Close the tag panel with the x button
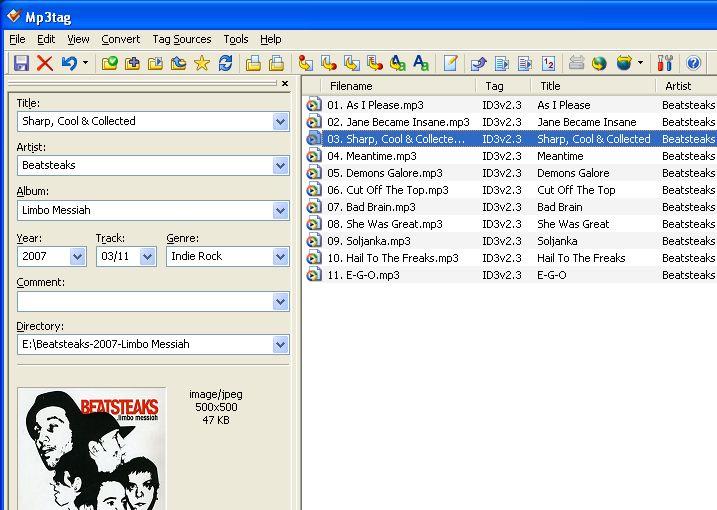The width and height of the screenshot is (717, 510). pos(285,83)
